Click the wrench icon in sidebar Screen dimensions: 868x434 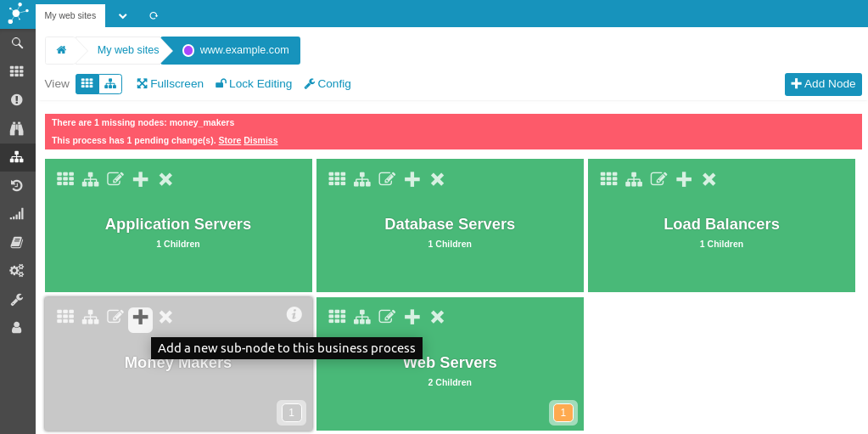[17, 299]
